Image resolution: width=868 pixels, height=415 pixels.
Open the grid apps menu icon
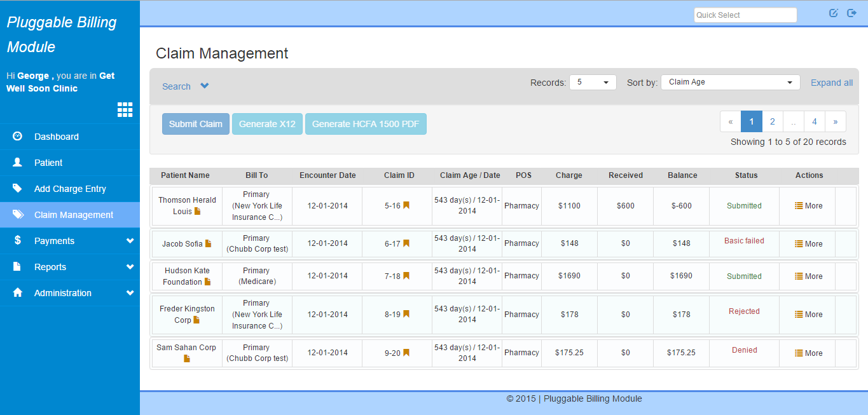pos(125,109)
